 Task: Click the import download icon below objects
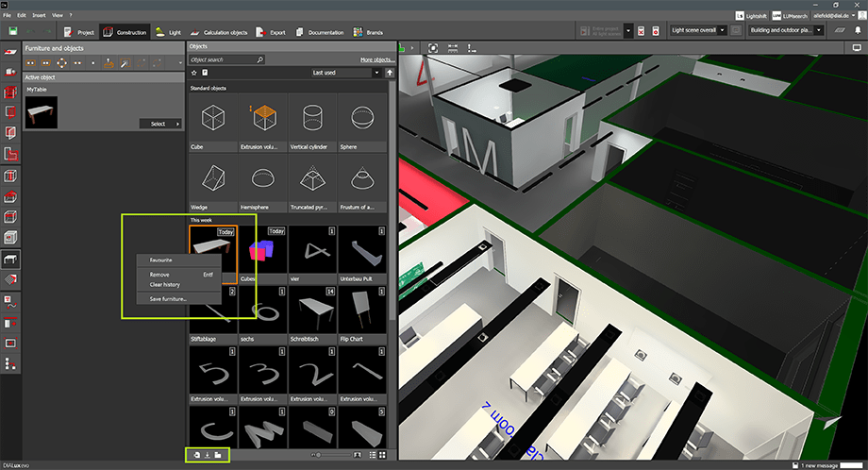click(x=207, y=455)
